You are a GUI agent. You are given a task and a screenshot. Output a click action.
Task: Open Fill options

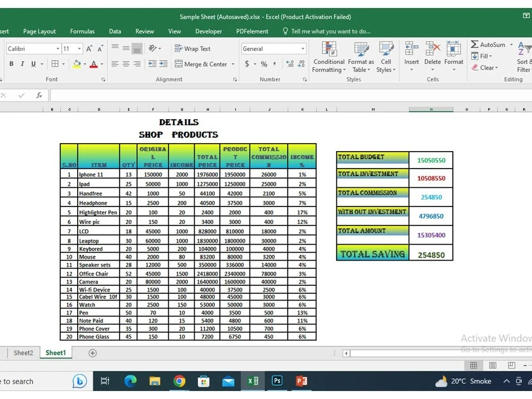481,56
